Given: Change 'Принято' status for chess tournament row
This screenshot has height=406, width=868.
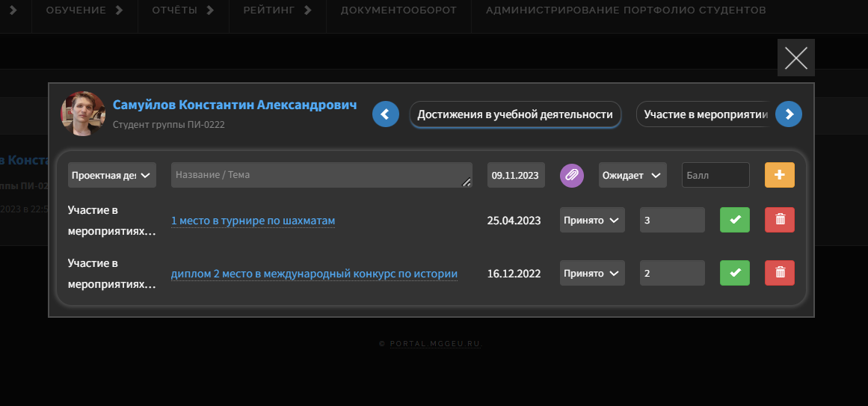Looking at the screenshot, I should click(592, 221).
